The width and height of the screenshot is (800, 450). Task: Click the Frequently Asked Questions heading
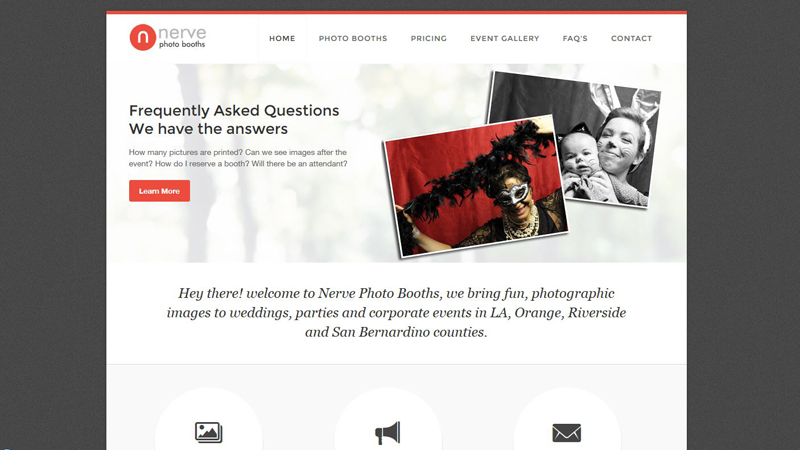click(x=234, y=110)
